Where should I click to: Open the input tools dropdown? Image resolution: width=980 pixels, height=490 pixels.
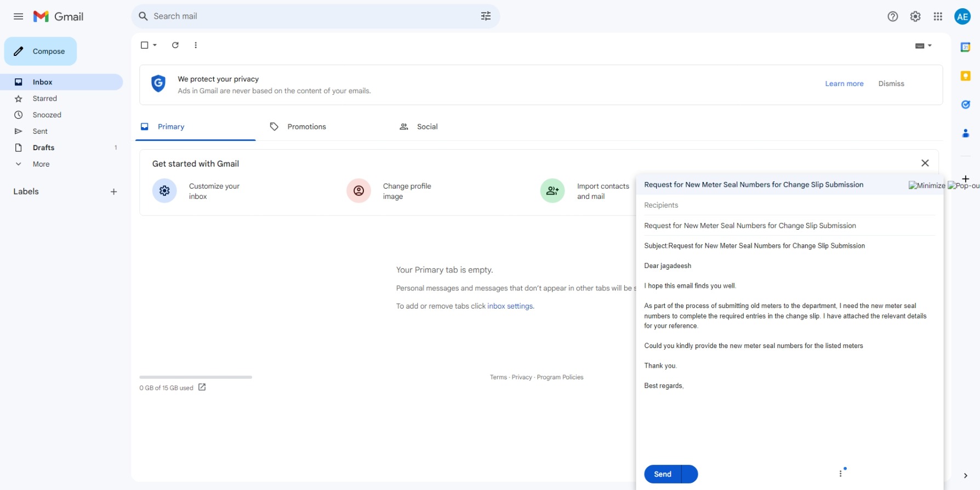pos(924,45)
